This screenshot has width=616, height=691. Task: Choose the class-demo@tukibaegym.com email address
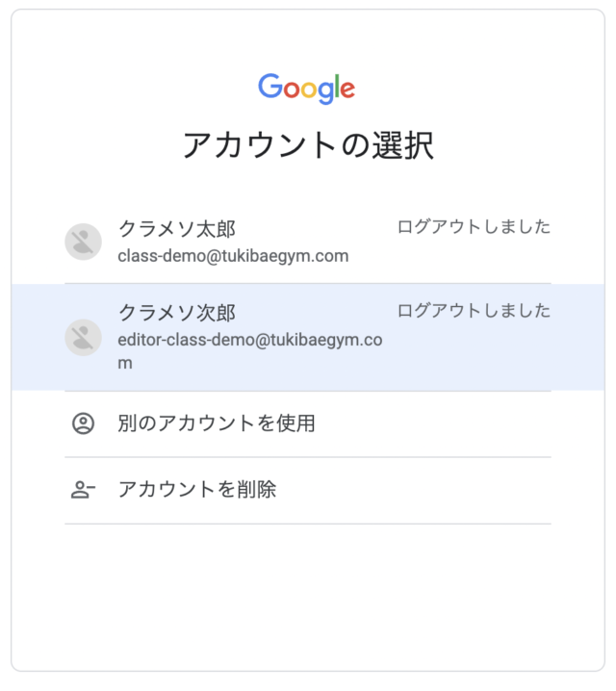[x=233, y=256]
